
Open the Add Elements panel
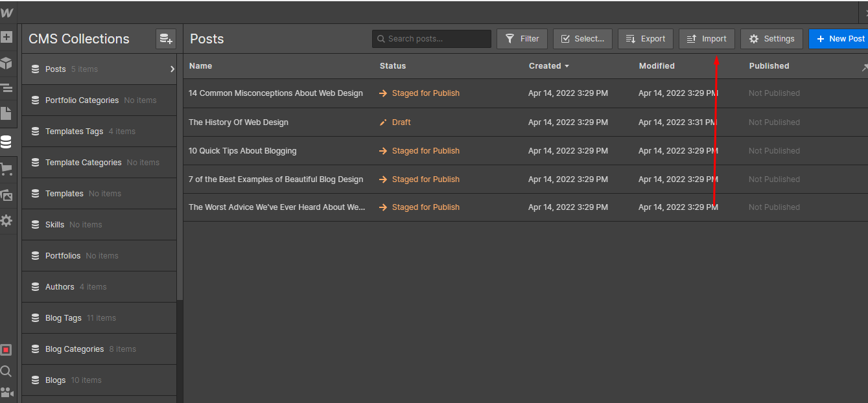pos(6,37)
